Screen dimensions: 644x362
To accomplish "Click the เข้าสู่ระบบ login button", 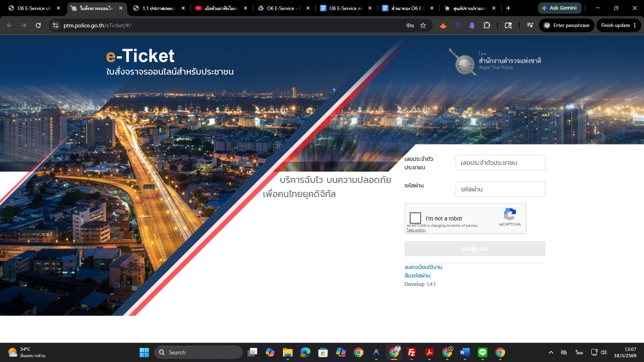I will [x=475, y=249].
